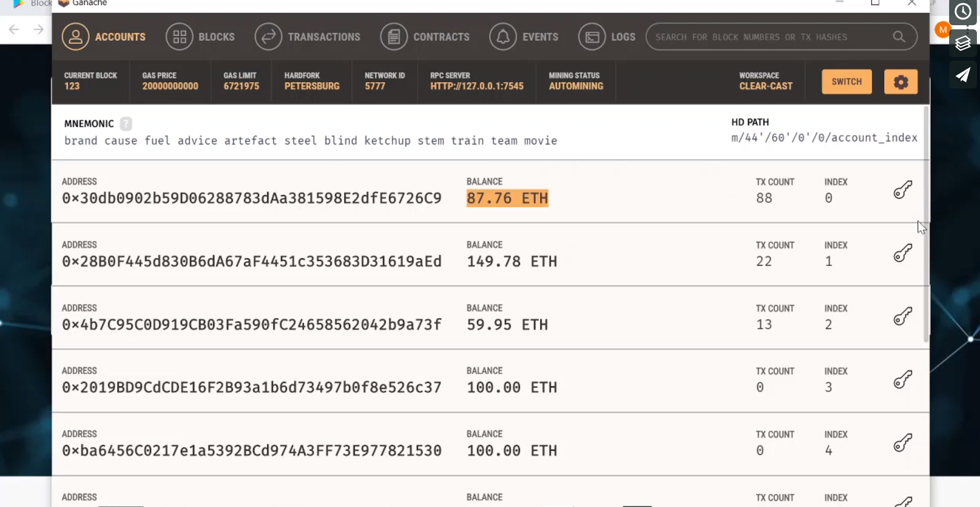Click the Contracts document icon
The image size is (980, 507).
click(x=394, y=37)
